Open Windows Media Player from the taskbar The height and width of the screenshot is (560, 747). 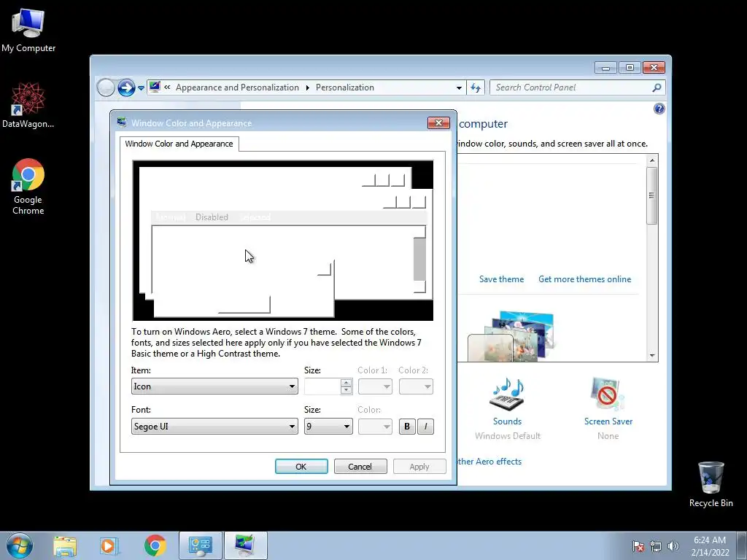tap(109, 546)
